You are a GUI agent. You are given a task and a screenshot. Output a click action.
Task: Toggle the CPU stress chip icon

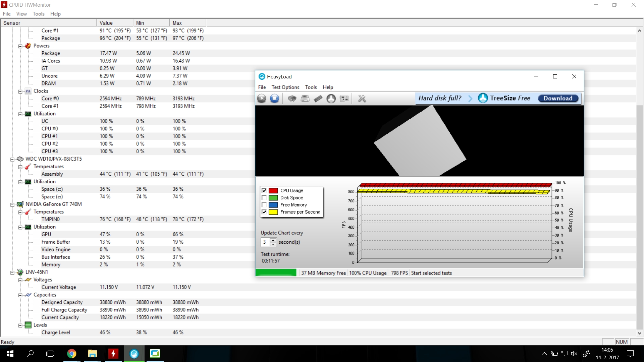(292, 99)
